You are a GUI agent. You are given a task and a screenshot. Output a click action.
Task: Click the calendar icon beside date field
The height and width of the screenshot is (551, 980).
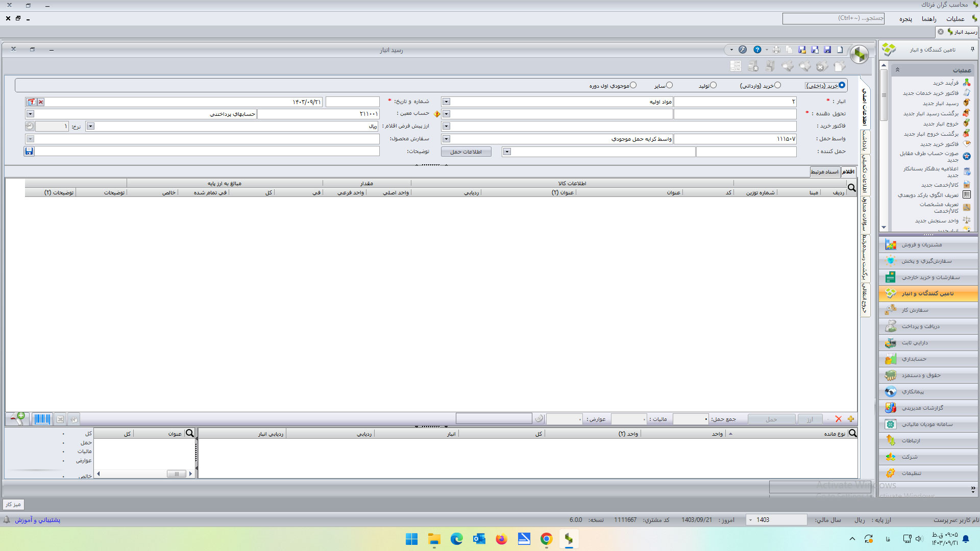click(x=31, y=102)
